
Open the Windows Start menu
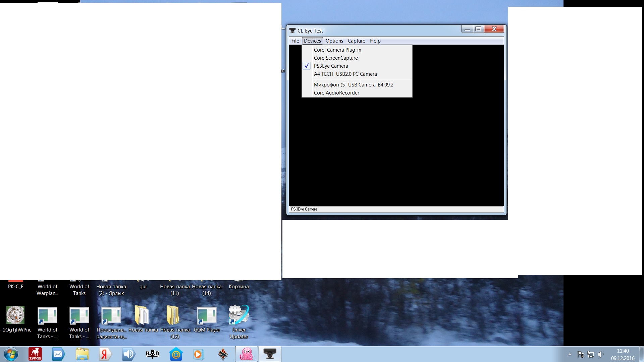point(11,354)
